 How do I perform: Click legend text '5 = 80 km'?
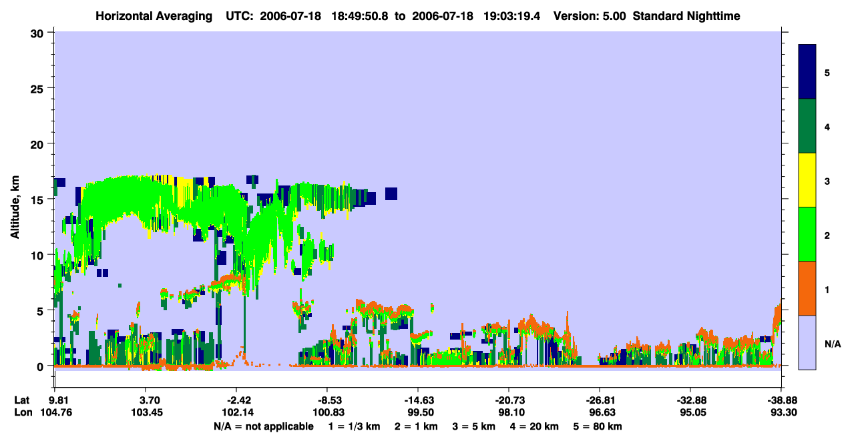598,426
